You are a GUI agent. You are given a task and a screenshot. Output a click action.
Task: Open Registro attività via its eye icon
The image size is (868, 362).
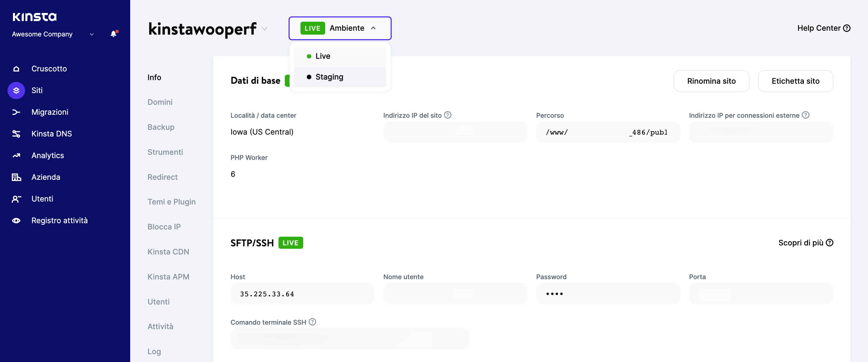(16, 220)
